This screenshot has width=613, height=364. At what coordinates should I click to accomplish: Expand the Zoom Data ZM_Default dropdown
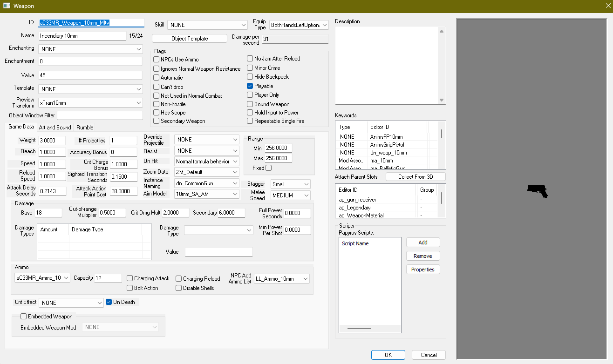click(207, 172)
